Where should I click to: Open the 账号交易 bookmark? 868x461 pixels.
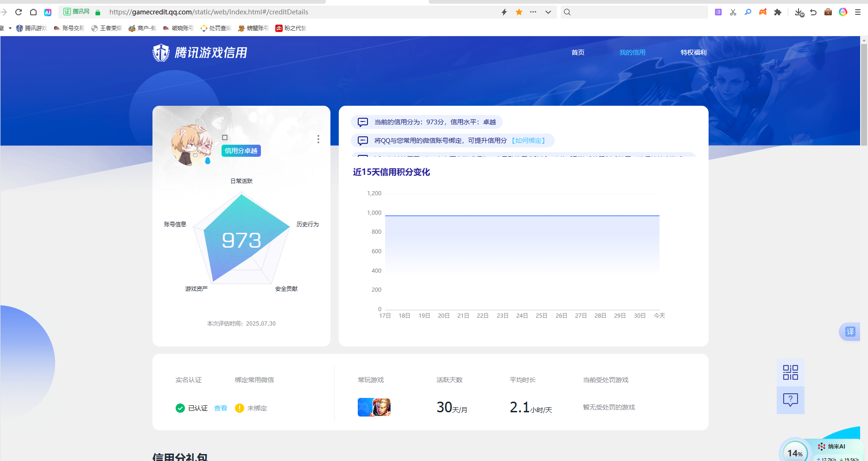pyautogui.click(x=69, y=28)
